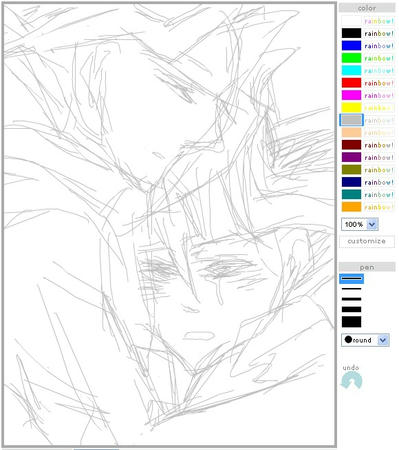Select the blue color swatch
The width and height of the screenshot is (399, 450).
click(x=351, y=46)
